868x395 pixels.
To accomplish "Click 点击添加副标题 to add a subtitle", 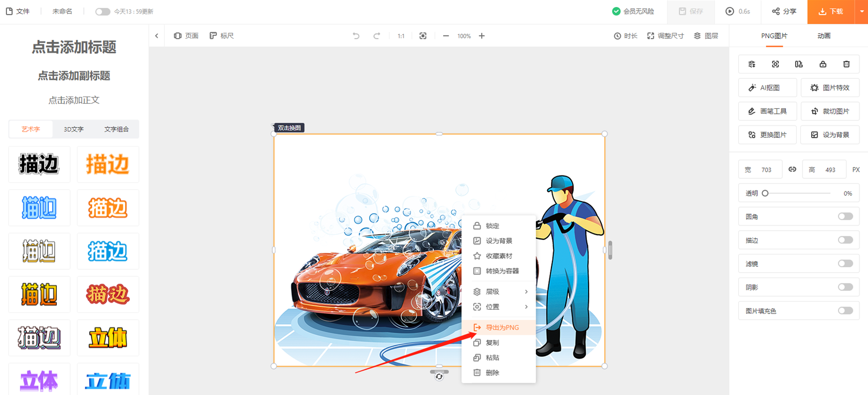I will 74,76.
